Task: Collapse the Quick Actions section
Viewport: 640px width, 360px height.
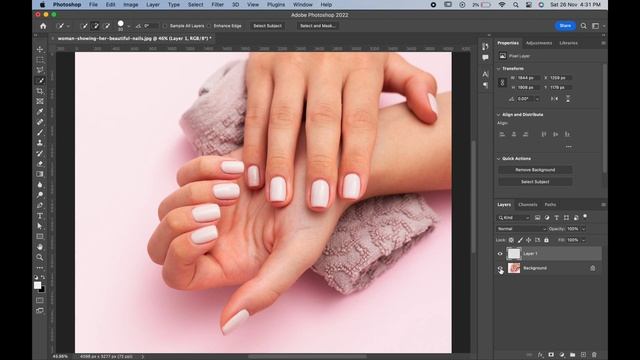Action: (498, 159)
